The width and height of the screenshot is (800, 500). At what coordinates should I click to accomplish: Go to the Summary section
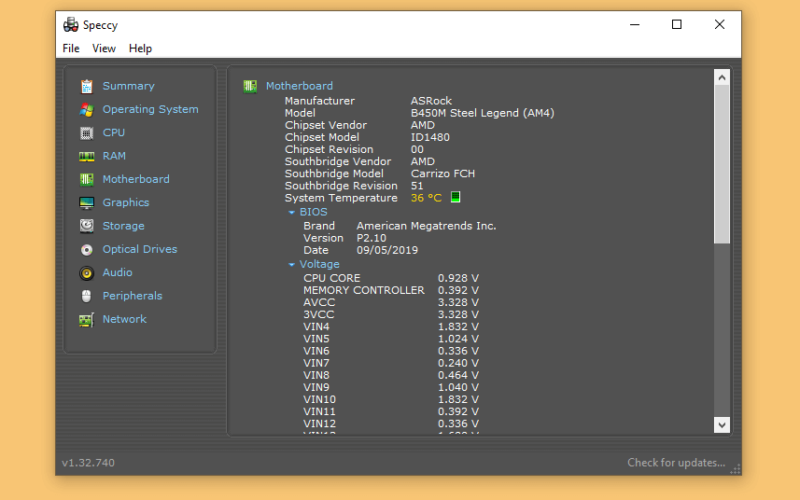(129, 86)
